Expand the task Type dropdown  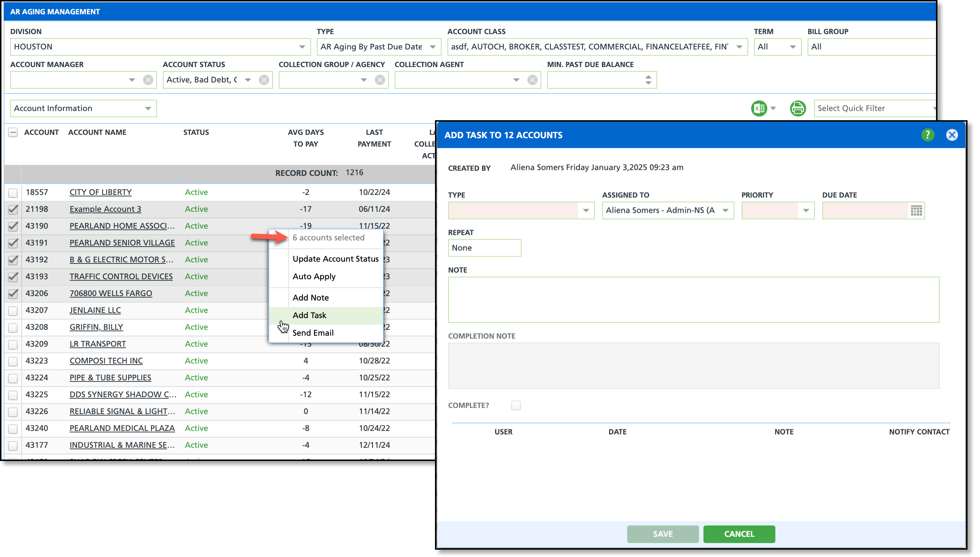tap(586, 210)
